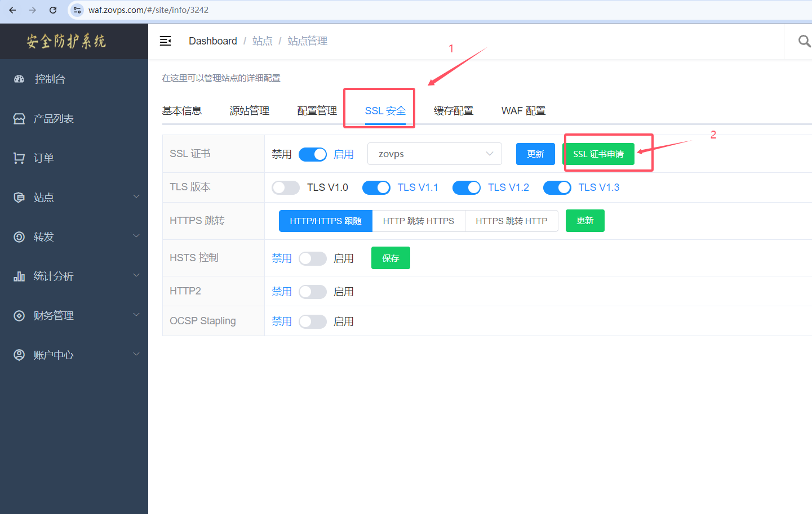Open search with magnifier icon
This screenshot has height=514, width=812.
point(805,41)
